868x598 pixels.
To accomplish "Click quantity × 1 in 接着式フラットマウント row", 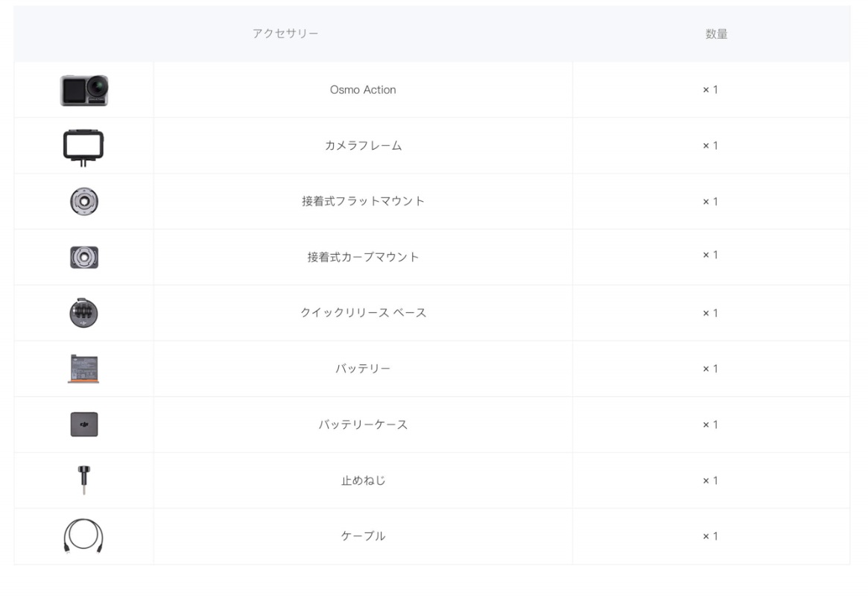I will (x=710, y=202).
